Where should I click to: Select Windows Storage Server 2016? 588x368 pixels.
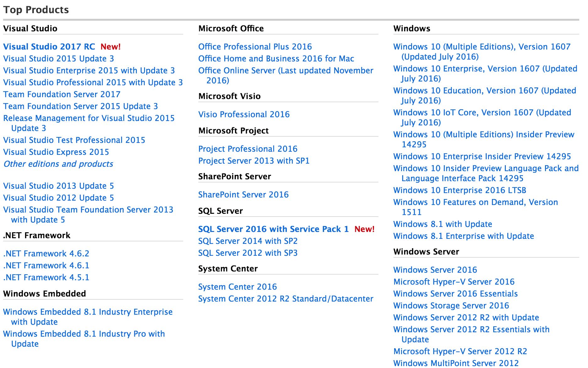(451, 306)
